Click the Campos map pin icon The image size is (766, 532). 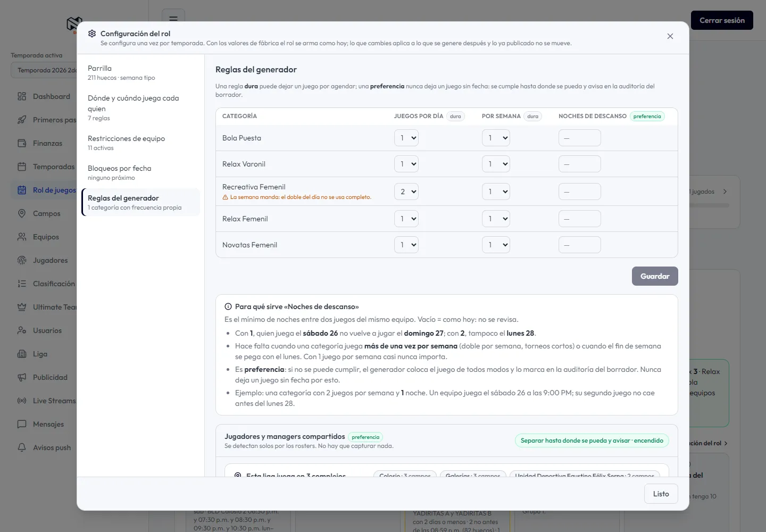pos(22,213)
